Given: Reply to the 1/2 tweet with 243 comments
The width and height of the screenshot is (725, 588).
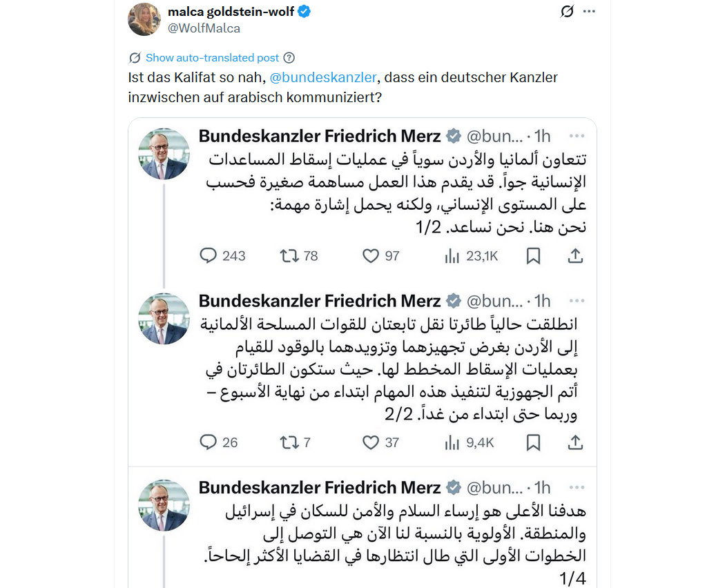Looking at the screenshot, I should 208,255.
